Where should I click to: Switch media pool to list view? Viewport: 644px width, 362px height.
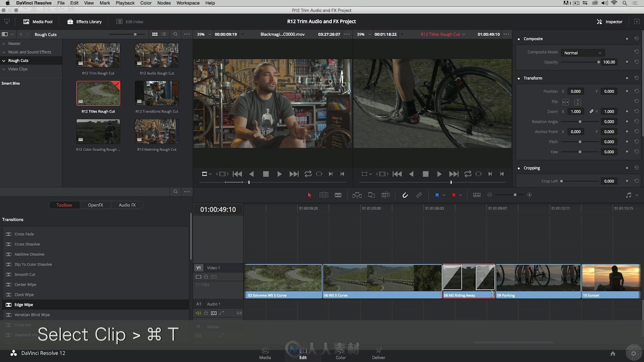tap(164, 34)
